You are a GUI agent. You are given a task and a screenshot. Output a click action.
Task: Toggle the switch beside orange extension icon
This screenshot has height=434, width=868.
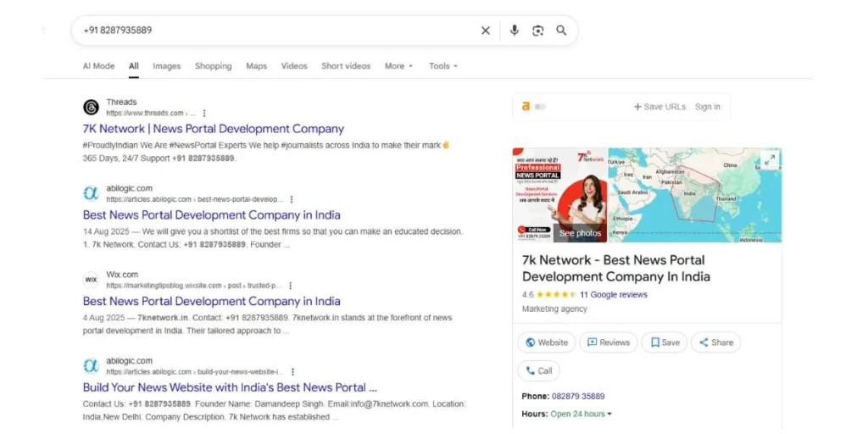click(541, 107)
